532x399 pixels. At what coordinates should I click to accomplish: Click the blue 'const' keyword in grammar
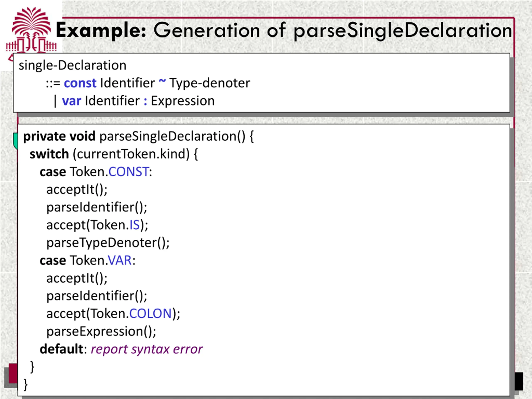80,83
